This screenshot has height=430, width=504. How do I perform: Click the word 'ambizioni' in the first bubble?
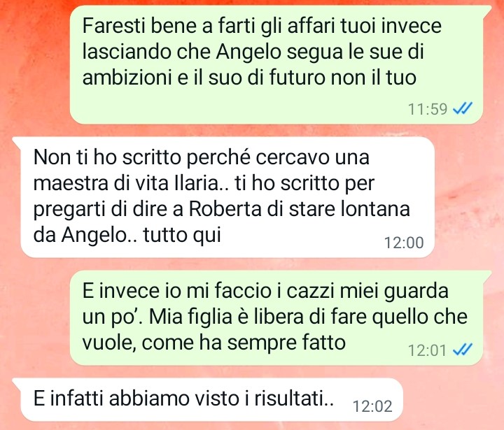127,78
